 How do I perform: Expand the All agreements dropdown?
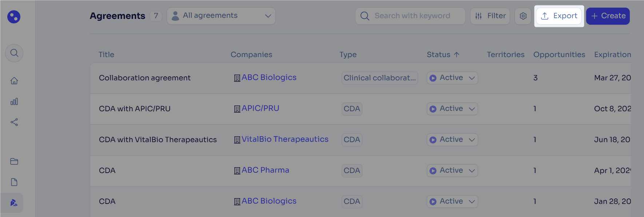point(221,16)
